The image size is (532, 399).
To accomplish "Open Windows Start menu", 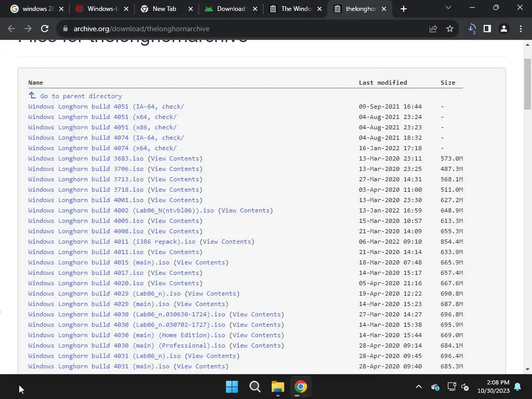I will pos(232,387).
